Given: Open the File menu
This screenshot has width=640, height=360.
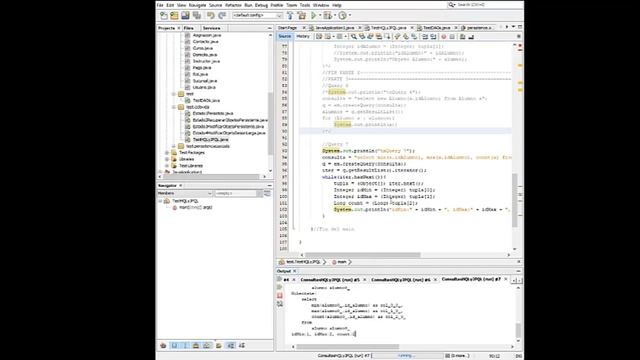Looking at the screenshot, I should (x=160, y=5).
